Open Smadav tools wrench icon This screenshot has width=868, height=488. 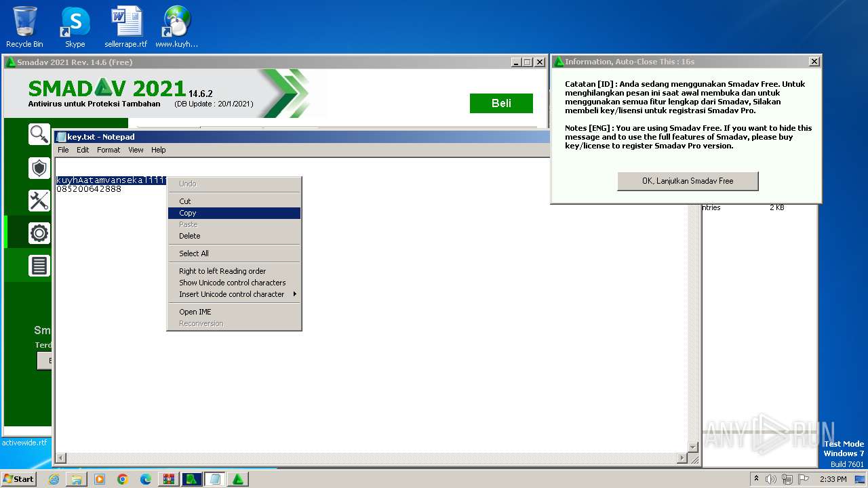click(39, 201)
